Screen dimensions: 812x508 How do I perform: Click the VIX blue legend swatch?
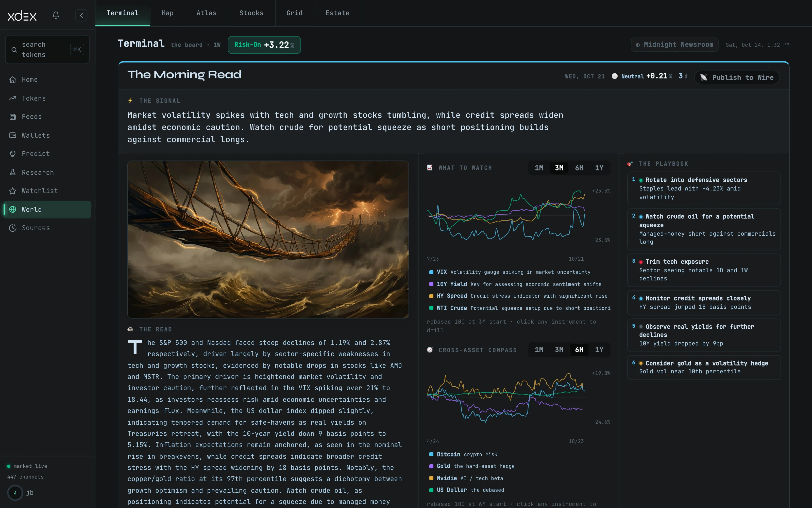[431, 272]
